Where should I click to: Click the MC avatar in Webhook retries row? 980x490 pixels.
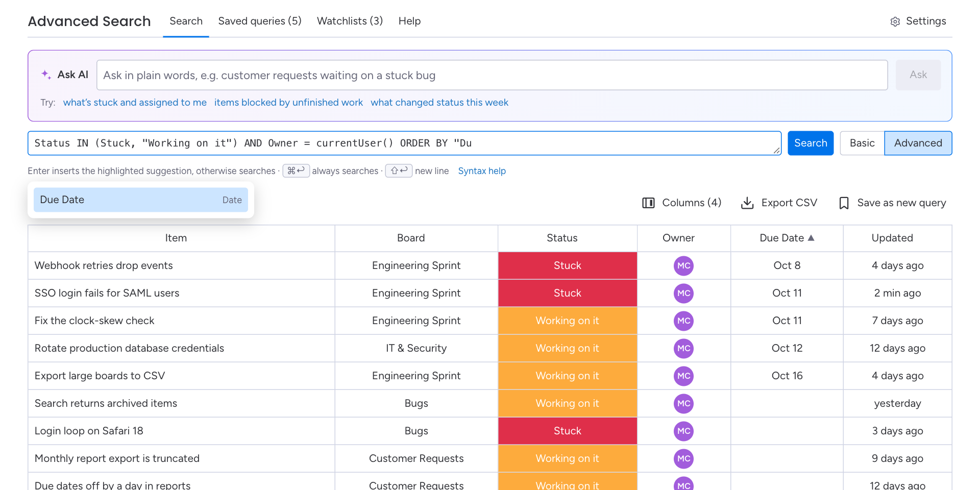(x=684, y=266)
